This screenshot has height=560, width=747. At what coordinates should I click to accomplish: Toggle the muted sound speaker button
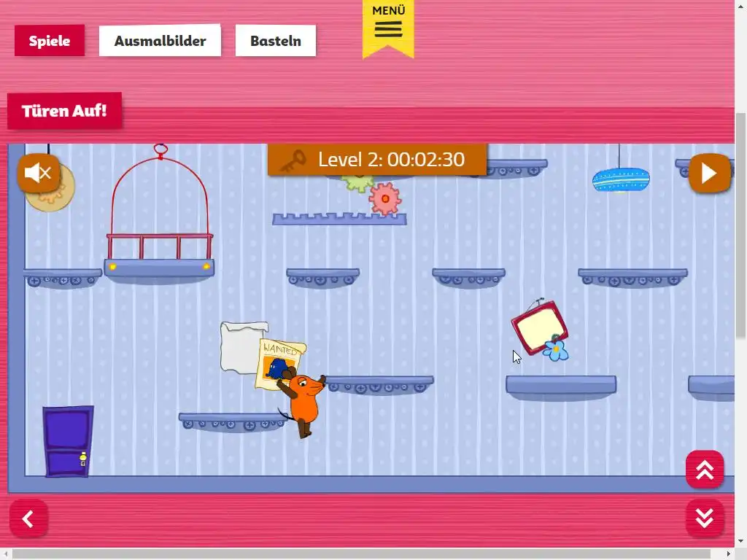(39, 173)
